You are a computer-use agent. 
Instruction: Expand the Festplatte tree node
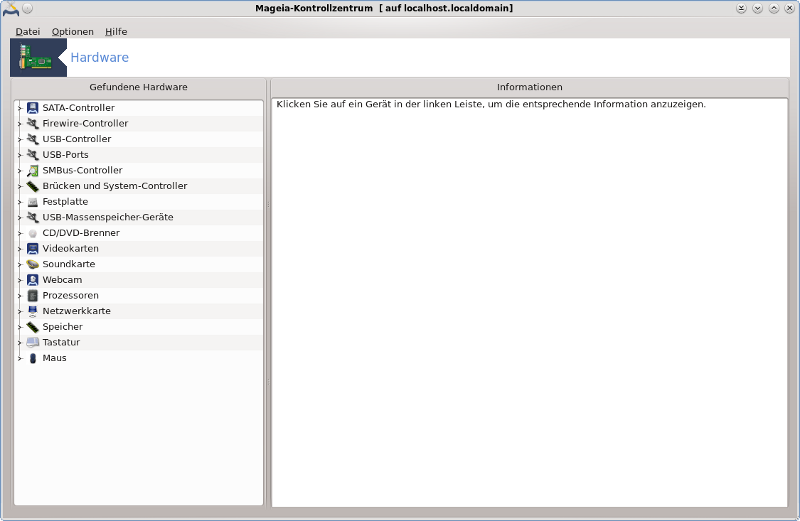(20, 202)
